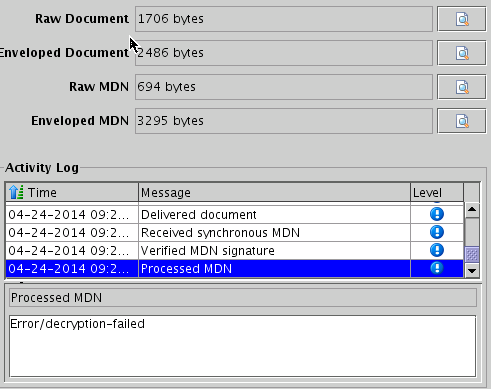
Task: Select the Delivered document log row
Action: (234, 215)
